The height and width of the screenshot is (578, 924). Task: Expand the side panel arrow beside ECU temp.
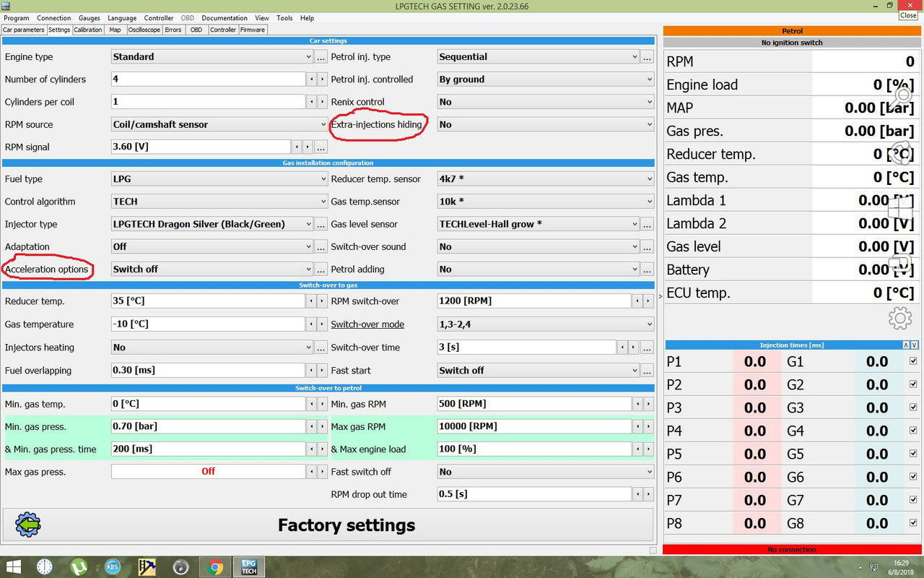click(661, 296)
